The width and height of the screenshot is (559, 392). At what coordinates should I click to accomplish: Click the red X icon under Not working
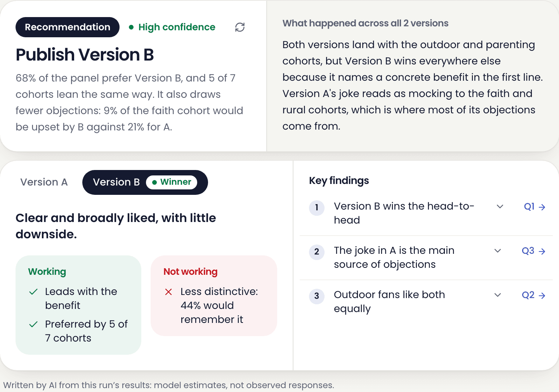(168, 292)
